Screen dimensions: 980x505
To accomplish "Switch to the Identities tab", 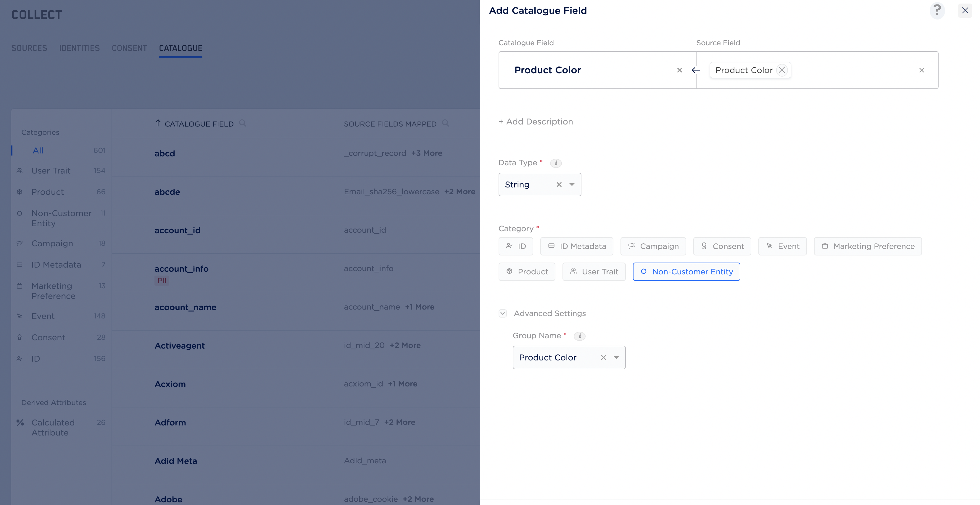I will (79, 48).
